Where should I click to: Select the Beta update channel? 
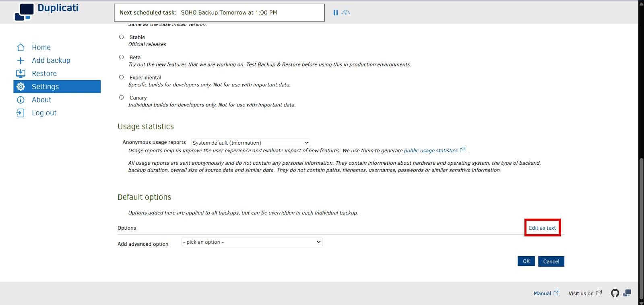coord(121,57)
